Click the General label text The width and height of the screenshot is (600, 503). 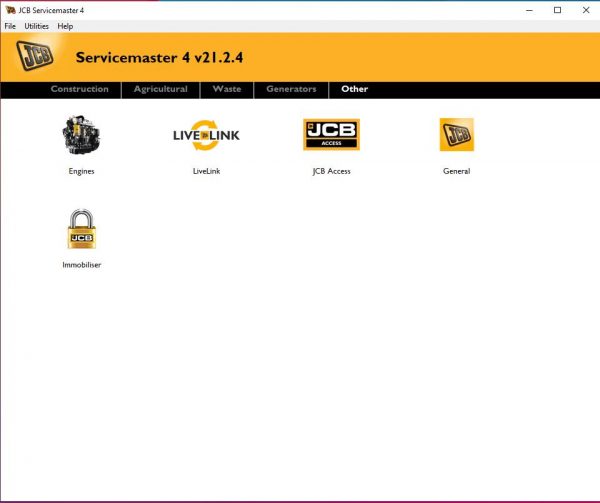457,171
